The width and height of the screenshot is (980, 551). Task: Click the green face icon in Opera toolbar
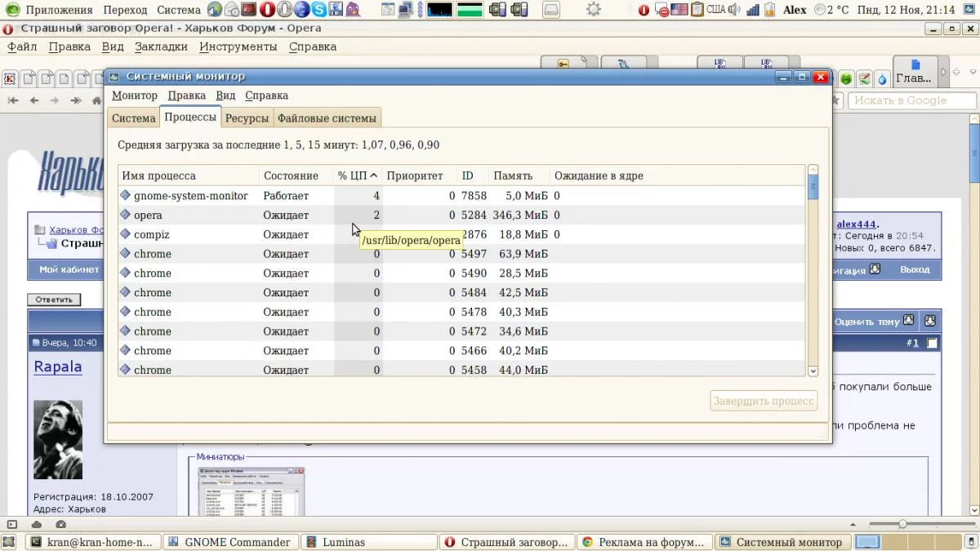846,78
